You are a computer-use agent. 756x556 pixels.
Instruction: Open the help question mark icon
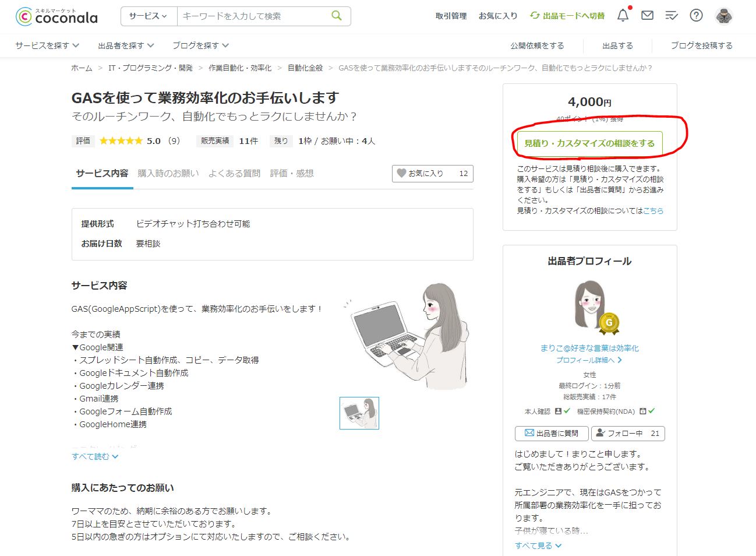[696, 16]
